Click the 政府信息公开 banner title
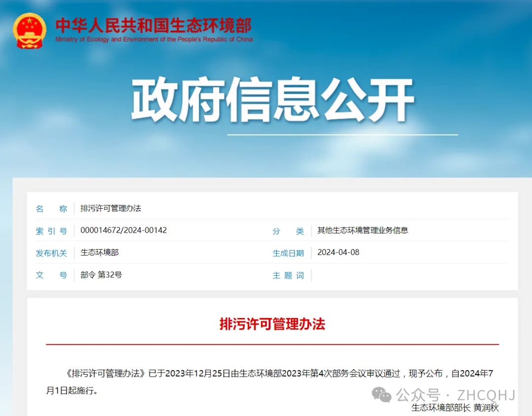Screen dimensions: 532x416 (x=272, y=101)
